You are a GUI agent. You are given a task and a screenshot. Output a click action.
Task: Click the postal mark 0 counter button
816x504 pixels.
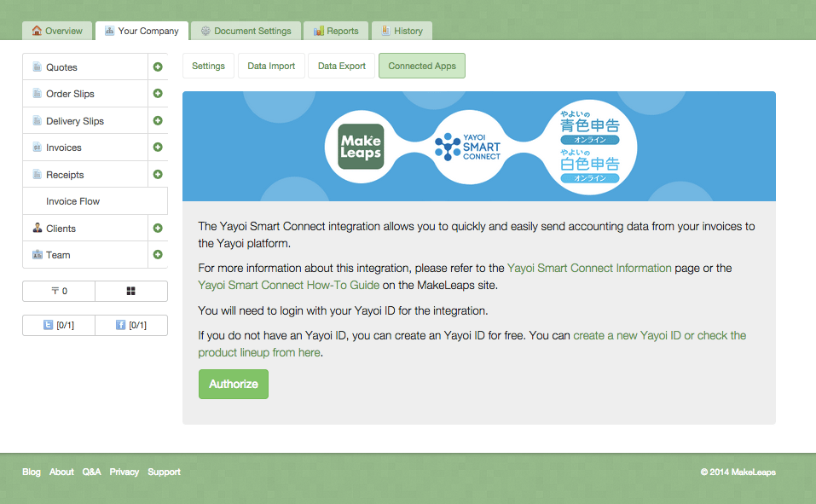pyautogui.click(x=59, y=291)
